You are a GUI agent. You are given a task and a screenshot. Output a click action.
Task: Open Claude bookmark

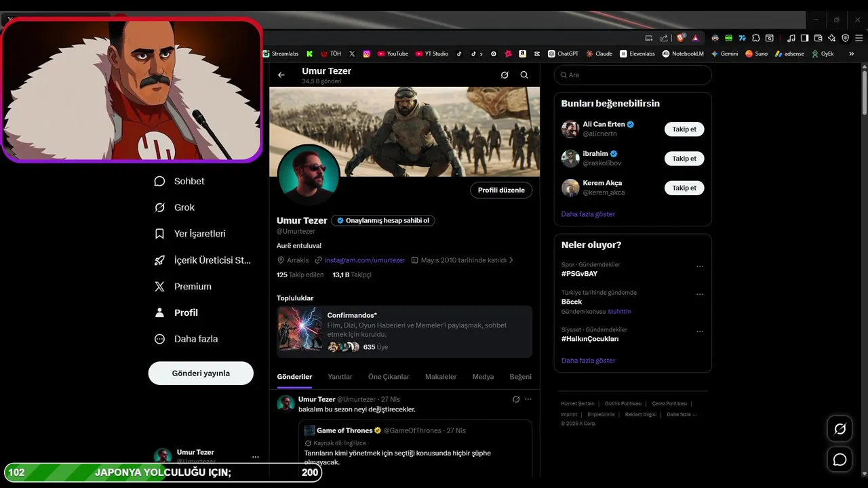(x=599, y=54)
